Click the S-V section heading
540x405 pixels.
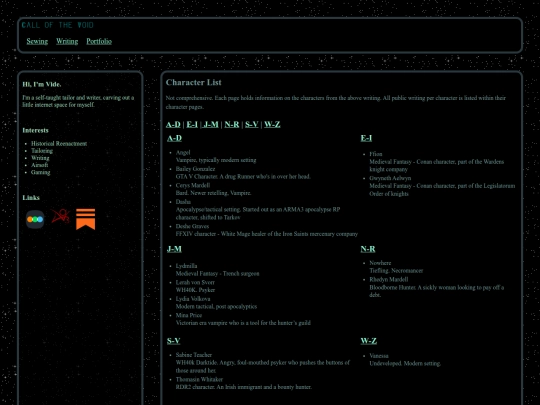point(174,341)
